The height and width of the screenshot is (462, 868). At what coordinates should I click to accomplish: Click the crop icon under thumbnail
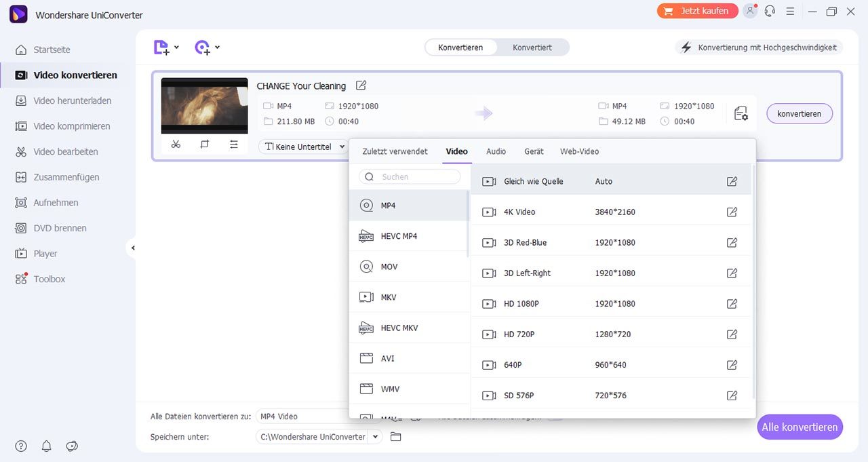tap(205, 144)
